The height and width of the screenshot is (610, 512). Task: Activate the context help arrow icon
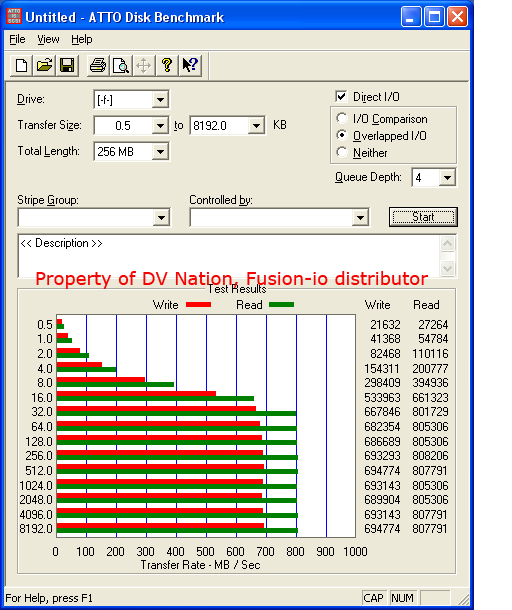coord(190,65)
